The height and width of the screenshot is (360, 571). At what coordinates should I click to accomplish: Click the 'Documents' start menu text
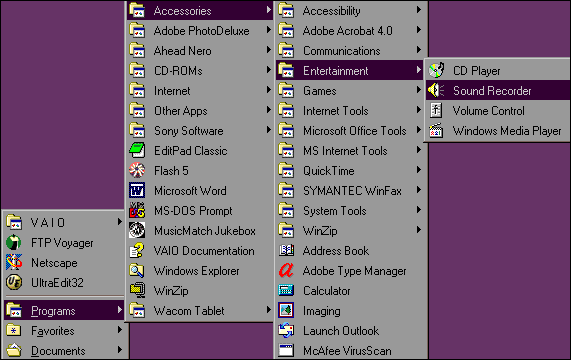click(x=58, y=351)
